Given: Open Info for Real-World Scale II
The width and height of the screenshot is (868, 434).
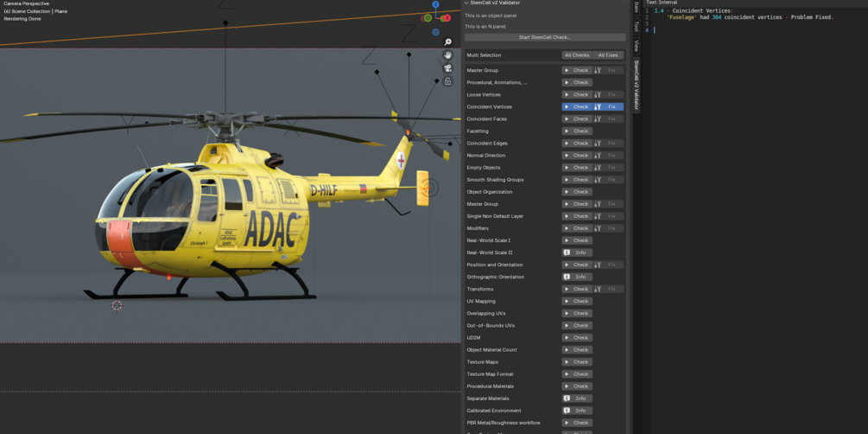Looking at the screenshot, I should coord(577,252).
